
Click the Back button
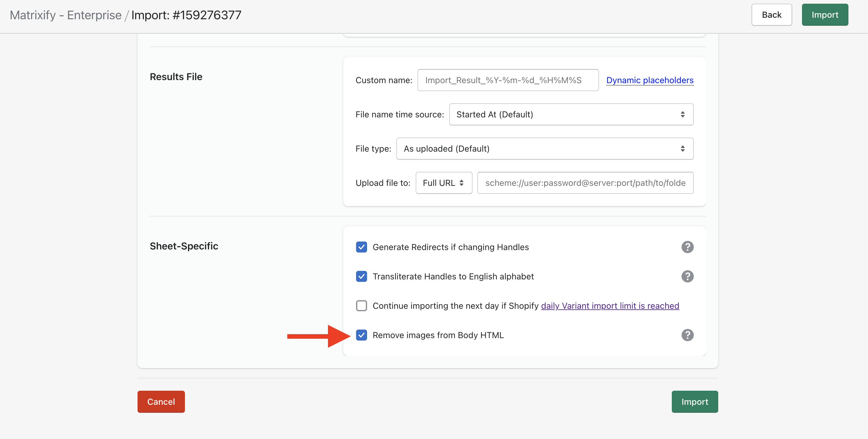(x=771, y=15)
